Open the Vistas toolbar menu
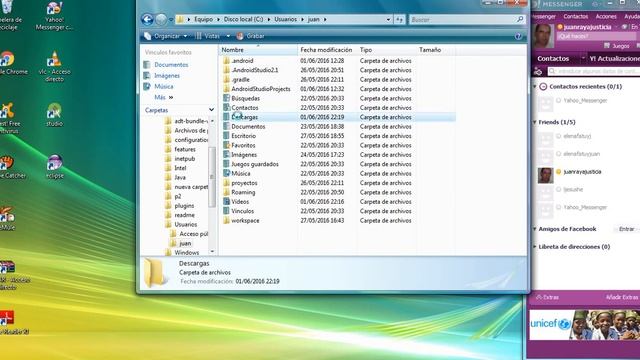Viewport: 640px width, 360px height. (x=213, y=36)
